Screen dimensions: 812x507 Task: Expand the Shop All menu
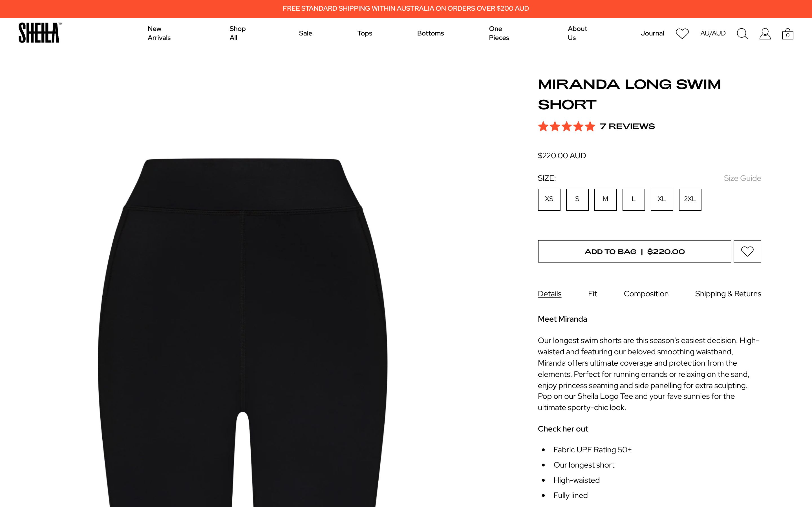(x=238, y=33)
